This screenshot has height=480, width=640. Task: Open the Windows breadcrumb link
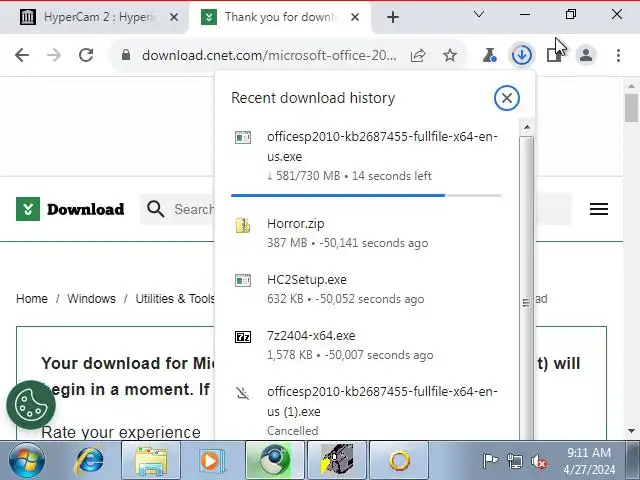(91, 299)
